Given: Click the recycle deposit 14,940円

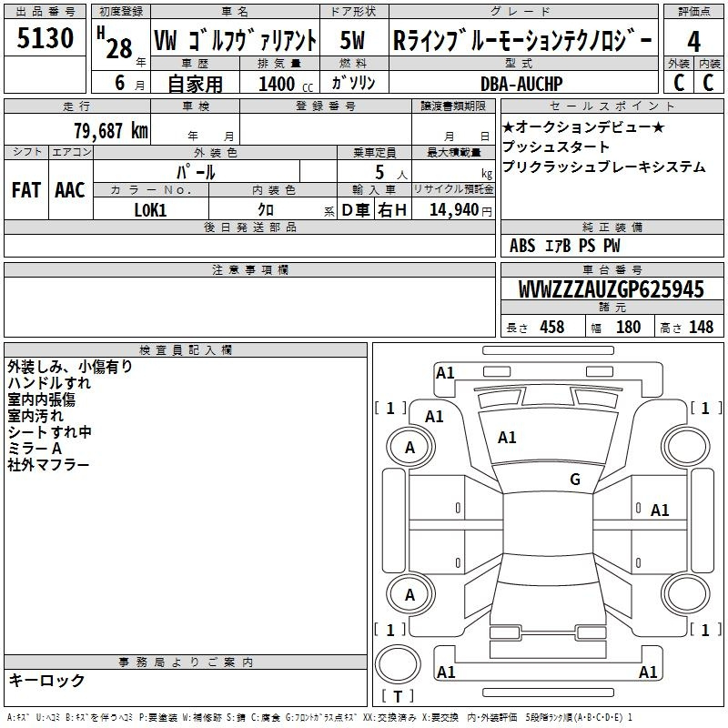Looking at the screenshot, I should pyautogui.click(x=460, y=210).
